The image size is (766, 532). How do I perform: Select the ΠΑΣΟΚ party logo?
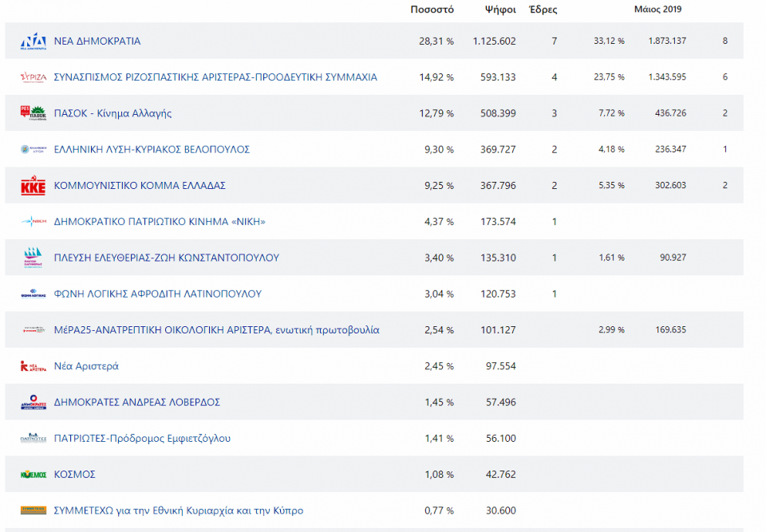pyautogui.click(x=33, y=113)
